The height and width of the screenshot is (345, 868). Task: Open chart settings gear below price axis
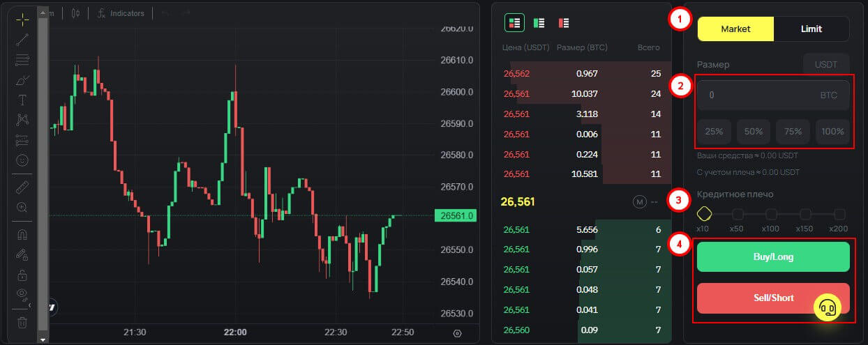point(457,333)
